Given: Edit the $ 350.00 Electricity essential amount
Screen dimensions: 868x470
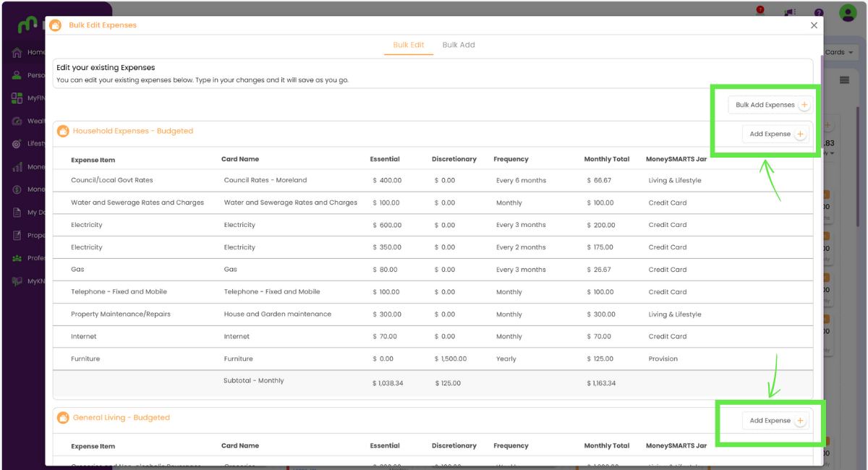Looking at the screenshot, I should 387,247.
